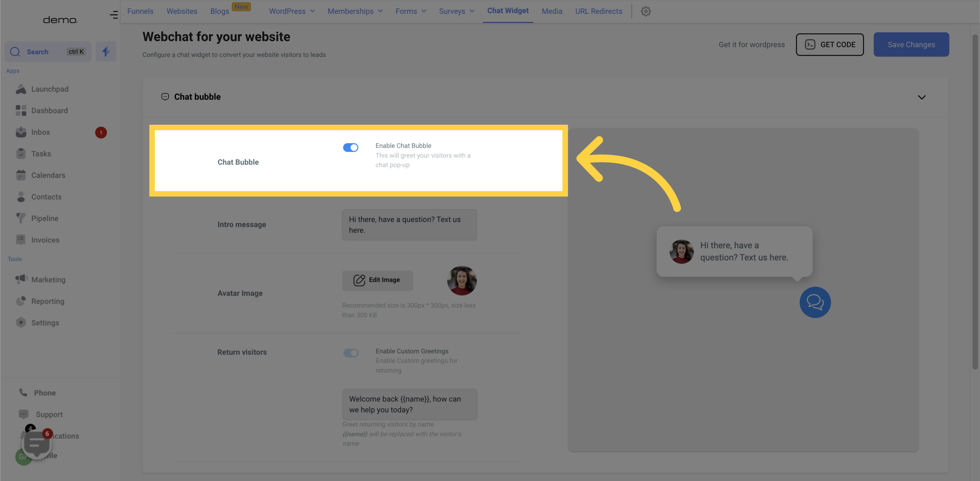
Task: Open the Inbox icon in sidebar
Action: coord(21,132)
